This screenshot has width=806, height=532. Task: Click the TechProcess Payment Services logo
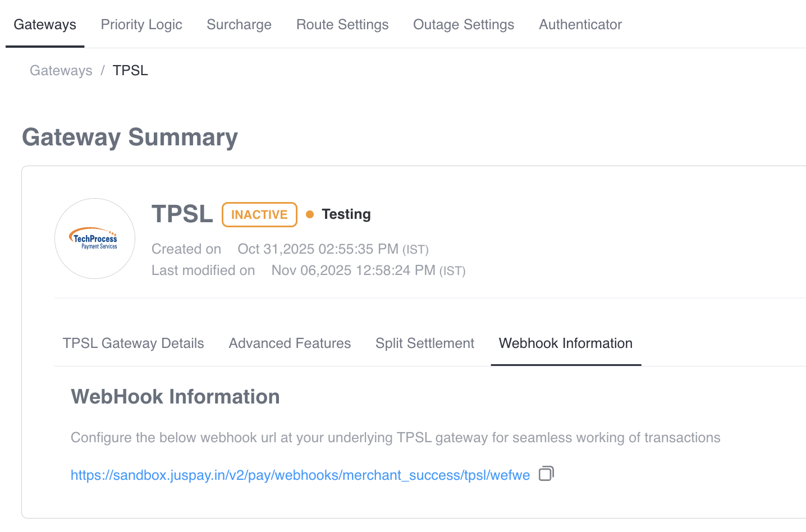click(95, 239)
